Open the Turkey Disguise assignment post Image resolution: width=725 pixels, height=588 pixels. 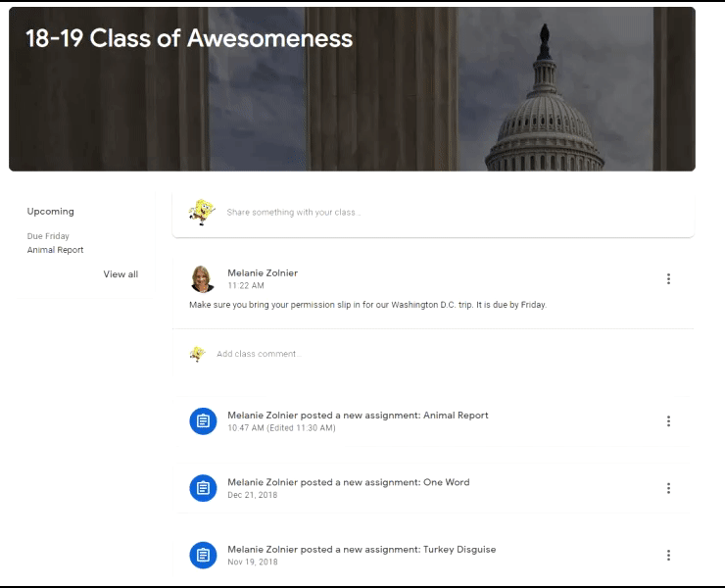tap(433, 555)
